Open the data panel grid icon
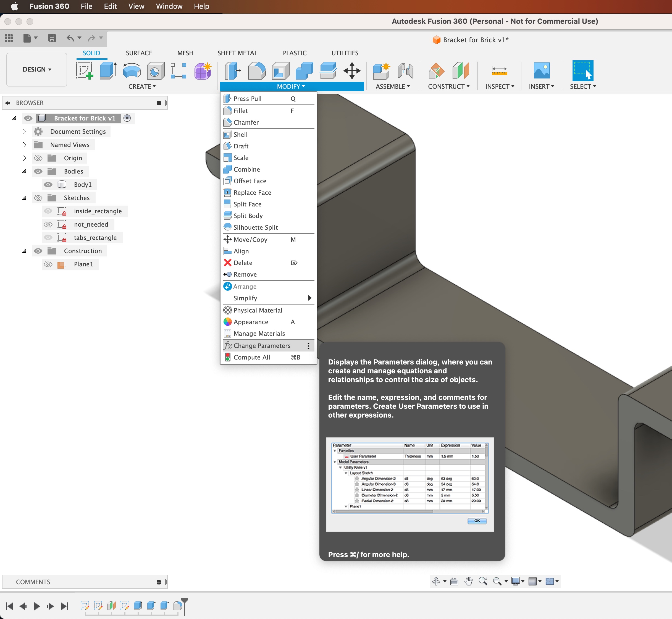The width and height of the screenshot is (672, 619). click(9, 38)
